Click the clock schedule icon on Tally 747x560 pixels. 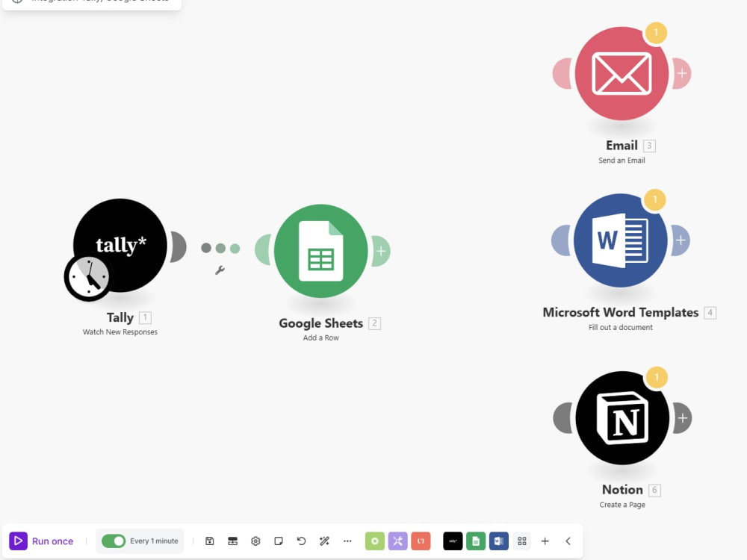pos(87,278)
